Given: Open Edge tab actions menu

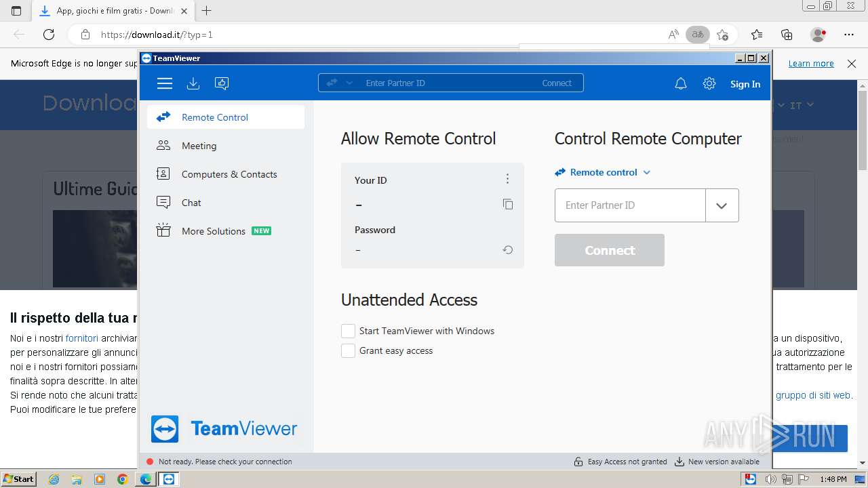Looking at the screenshot, I should pos(16,11).
